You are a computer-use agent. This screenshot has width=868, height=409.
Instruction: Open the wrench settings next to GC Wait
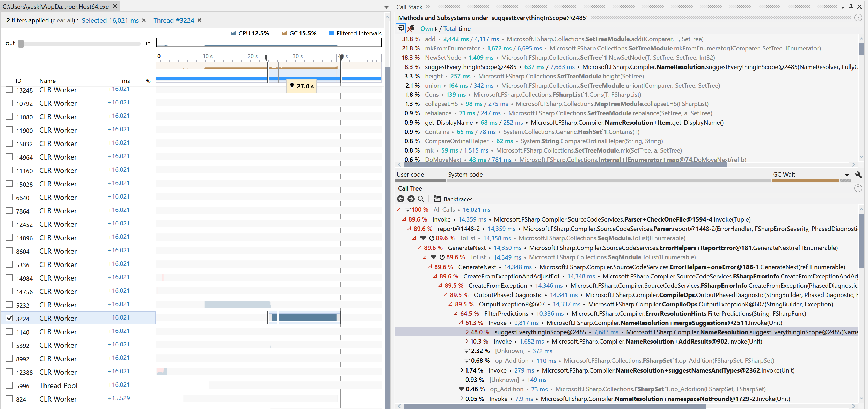pos(859,175)
